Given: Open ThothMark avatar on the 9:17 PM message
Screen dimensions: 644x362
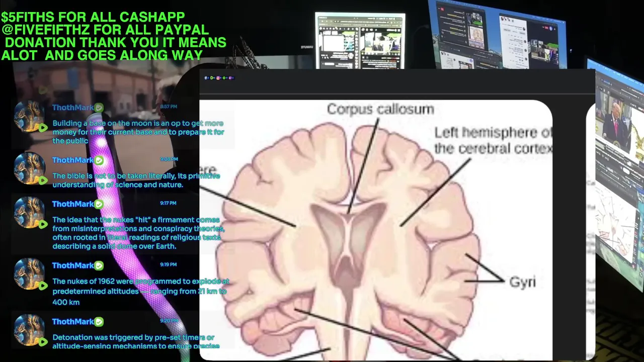Looking at the screenshot, I should click(x=30, y=213).
